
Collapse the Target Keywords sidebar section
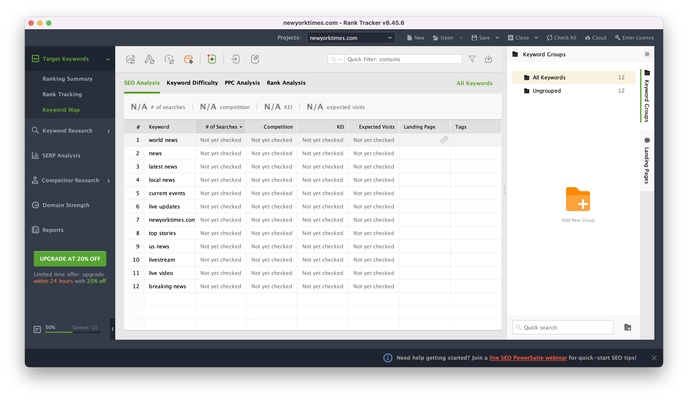pos(108,59)
